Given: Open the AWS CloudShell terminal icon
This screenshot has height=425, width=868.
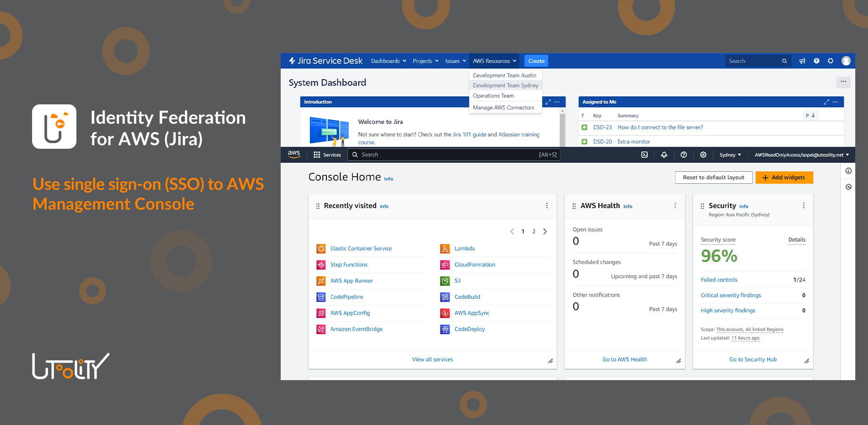Looking at the screenshot, I should [x=644, y=154].
